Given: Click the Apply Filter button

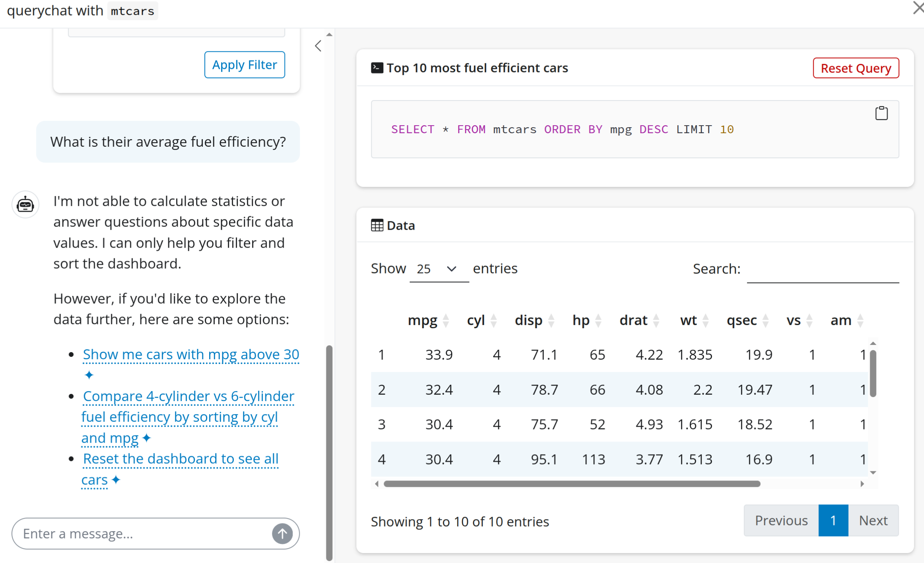Looking at the screenshot, I should tap(244, 65).
